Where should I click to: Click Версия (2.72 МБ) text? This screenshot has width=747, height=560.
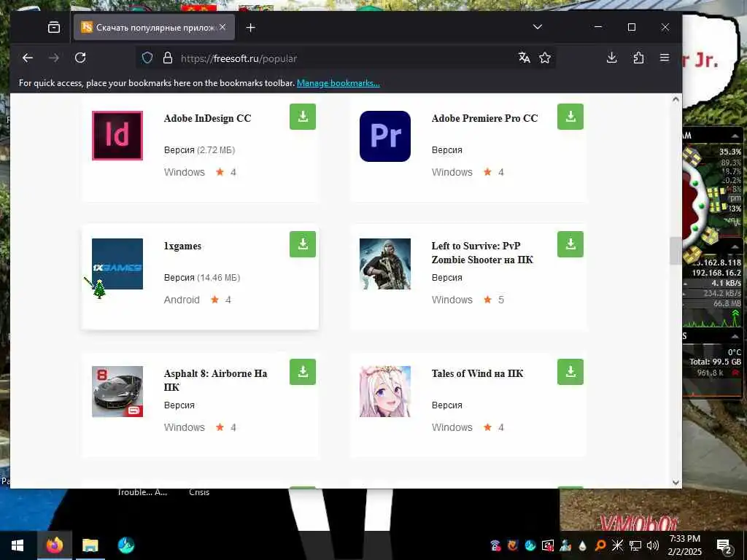pyautogui.click(x=200, y=150)
